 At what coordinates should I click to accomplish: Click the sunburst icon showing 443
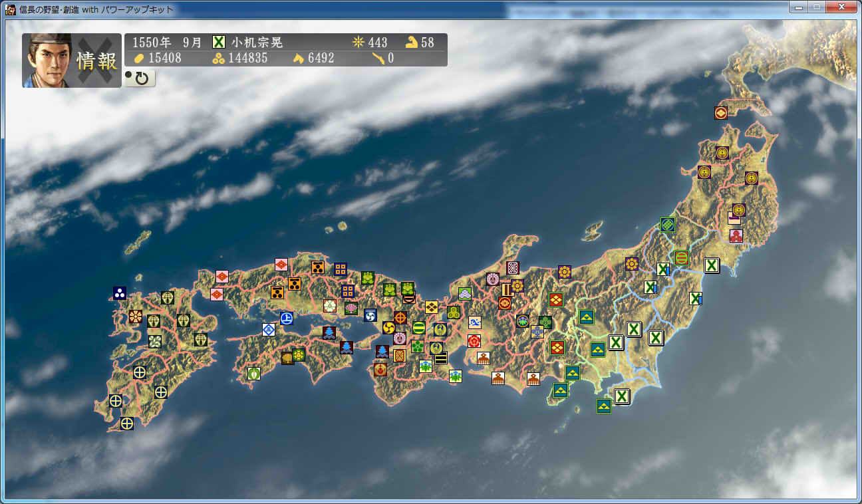click(359, 43)
